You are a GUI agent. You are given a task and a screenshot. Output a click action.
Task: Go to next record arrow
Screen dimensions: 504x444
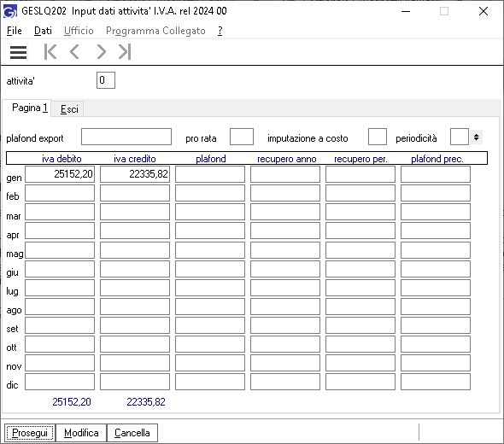(x=101, y=52)
